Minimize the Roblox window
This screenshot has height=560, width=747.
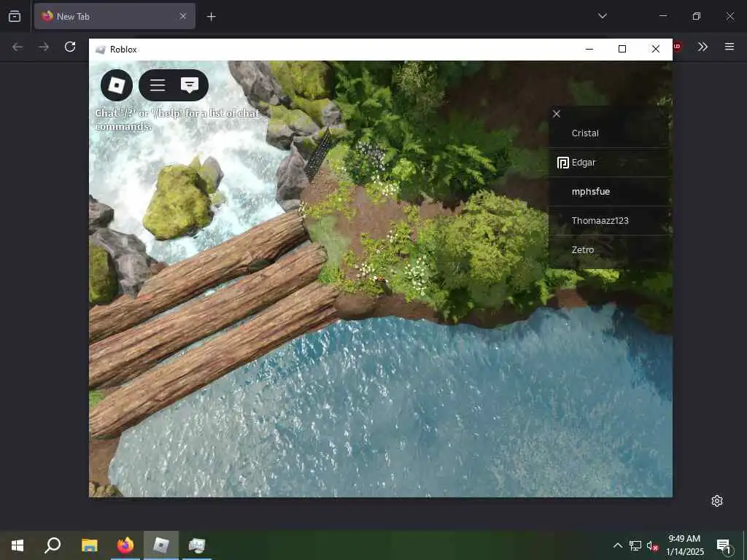tap(589, 49)
